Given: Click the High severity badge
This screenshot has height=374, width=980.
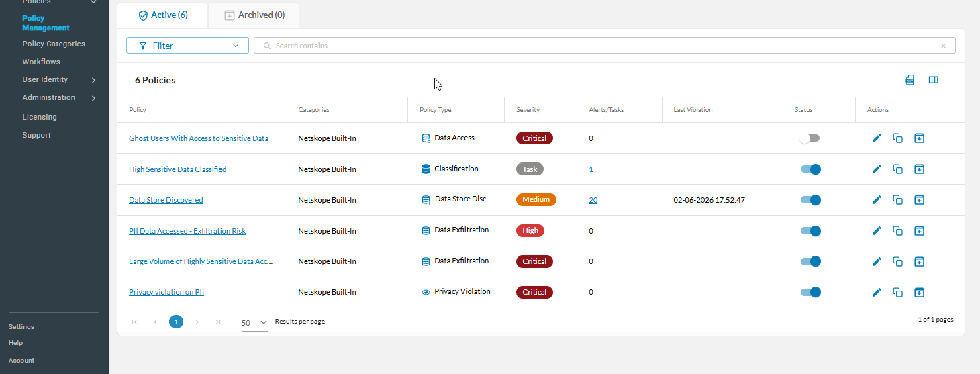Looking at the screenshot, I should tap(530, 230).
